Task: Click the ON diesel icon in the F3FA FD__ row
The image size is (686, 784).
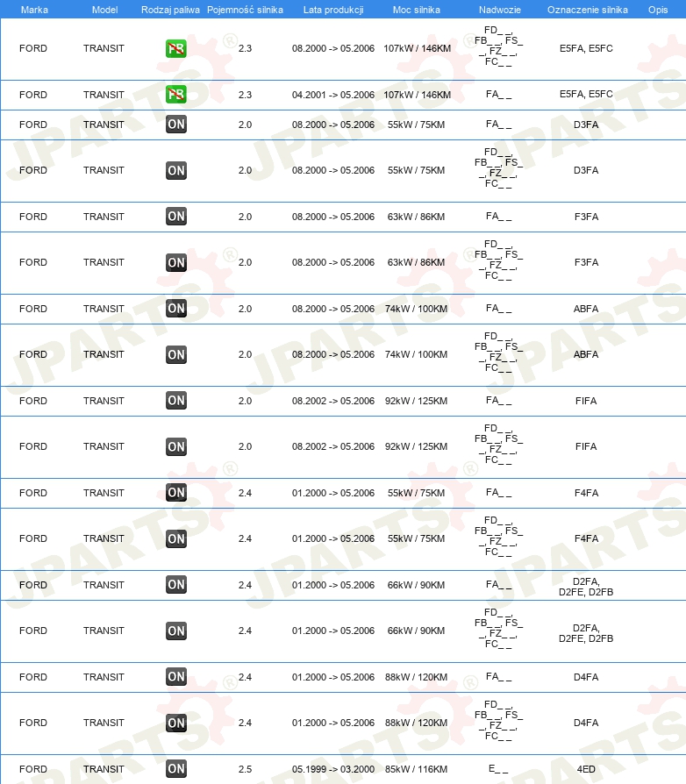Action: (176, 262)
